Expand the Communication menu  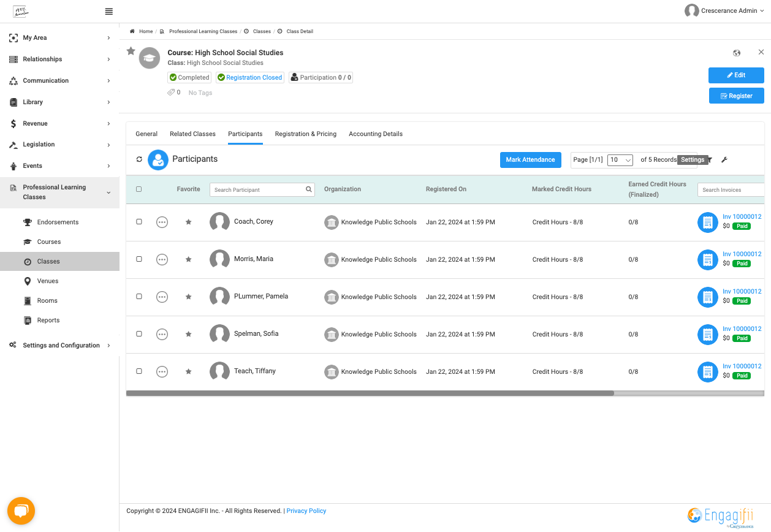tap(59, 81)
